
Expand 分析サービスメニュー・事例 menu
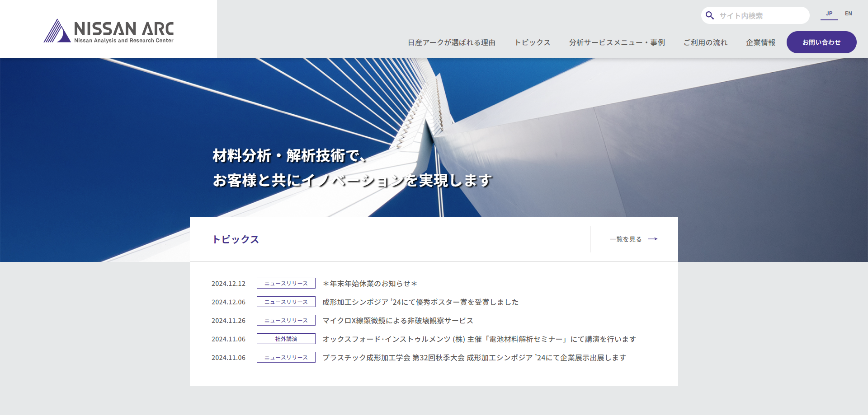[617, 42]
